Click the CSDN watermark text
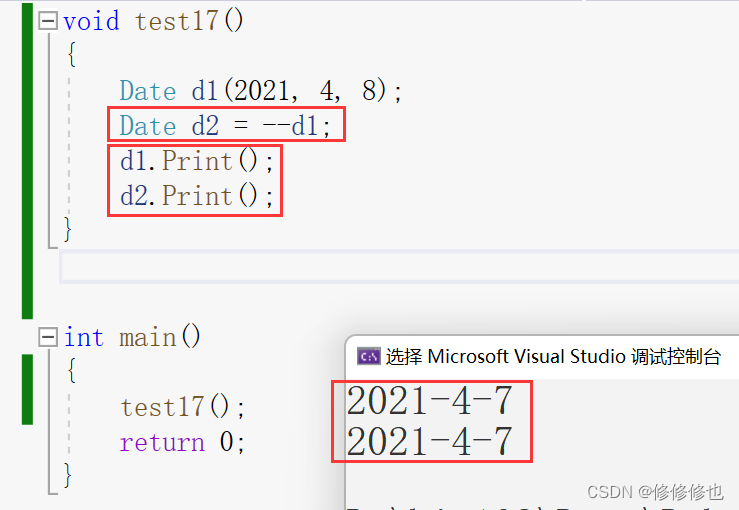The image size is (739, 510). [x=654, y=491]
